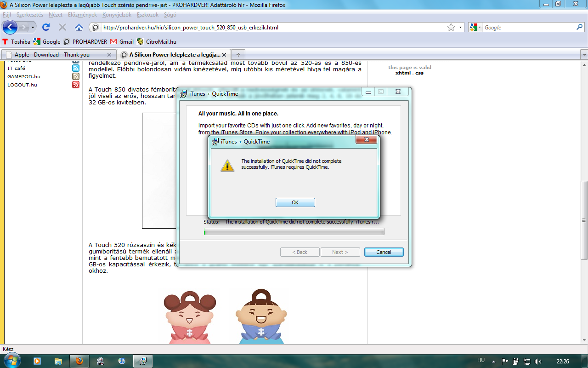The height and width of the screenshot is (368, 588).
Task: Click the css validation link
Action: coord(419,73)
